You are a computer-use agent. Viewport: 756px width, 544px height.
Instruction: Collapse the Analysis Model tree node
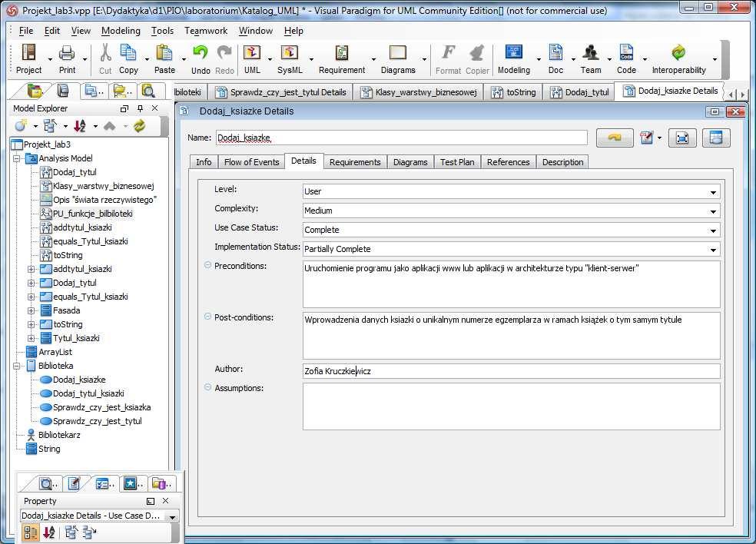17,158
